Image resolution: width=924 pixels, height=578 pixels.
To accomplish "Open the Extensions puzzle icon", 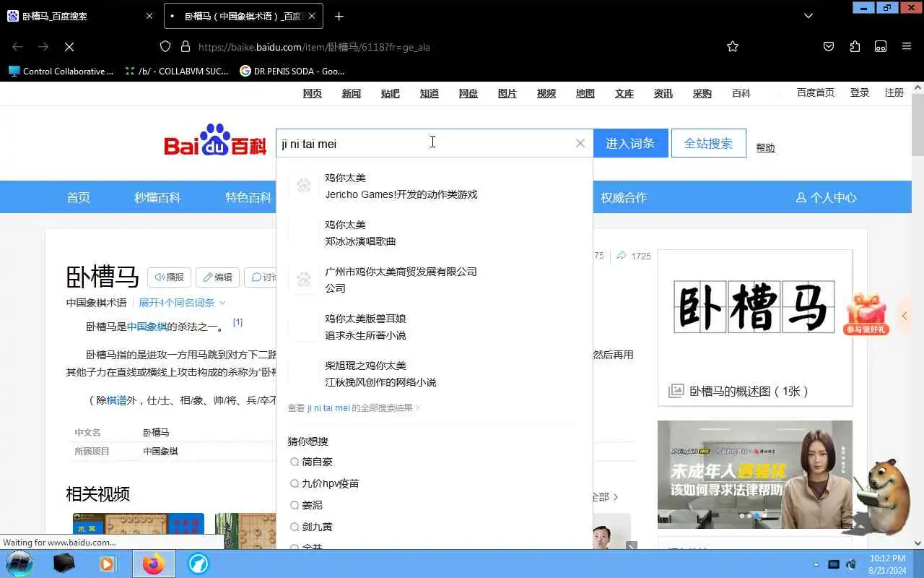I will tap(855, 46).
